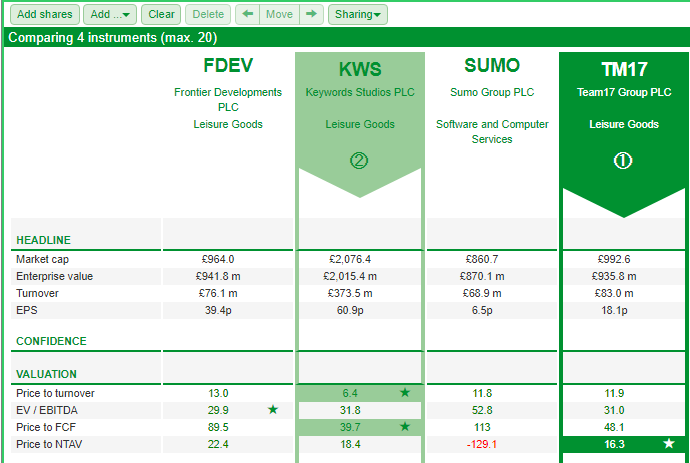690x463 pixels.
Task: Click the Add shares button
Action: tap(44, 15)
